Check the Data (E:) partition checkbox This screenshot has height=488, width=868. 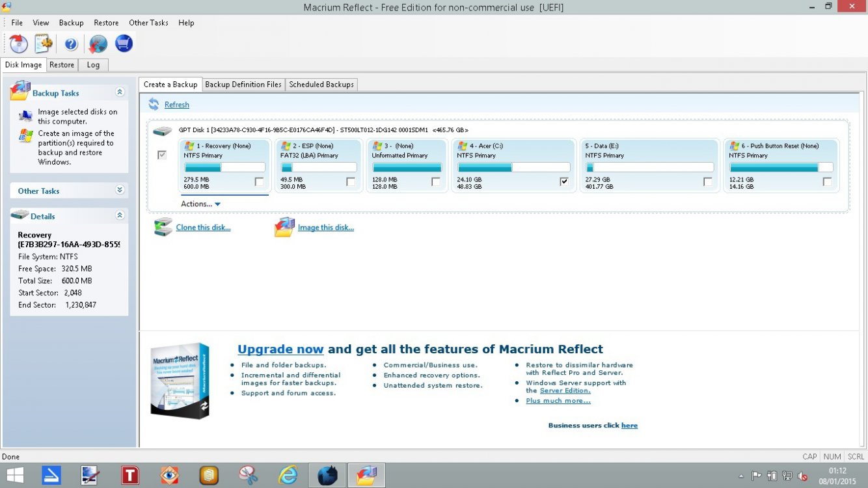click(708, 182)
